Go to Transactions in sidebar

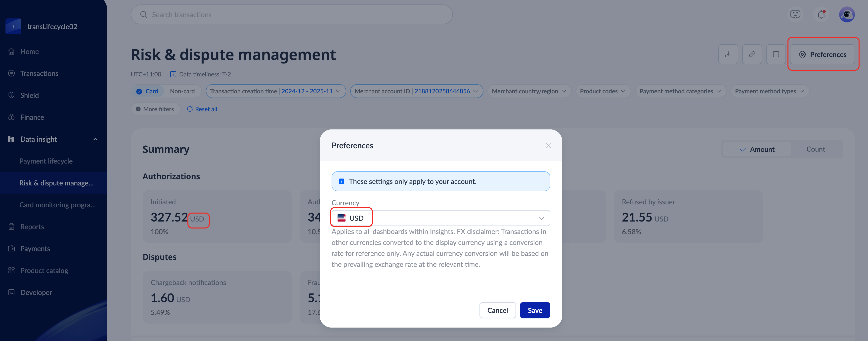[39, 73]
